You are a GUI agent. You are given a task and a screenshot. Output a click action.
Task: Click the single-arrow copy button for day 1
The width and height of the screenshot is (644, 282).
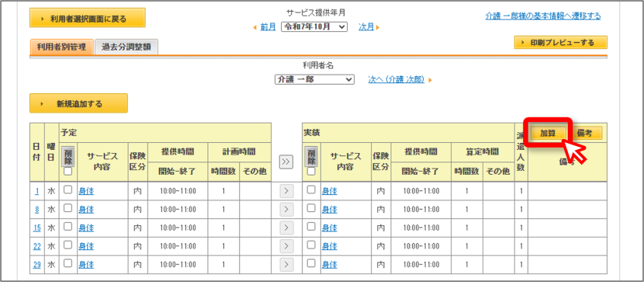coord(286,191)
